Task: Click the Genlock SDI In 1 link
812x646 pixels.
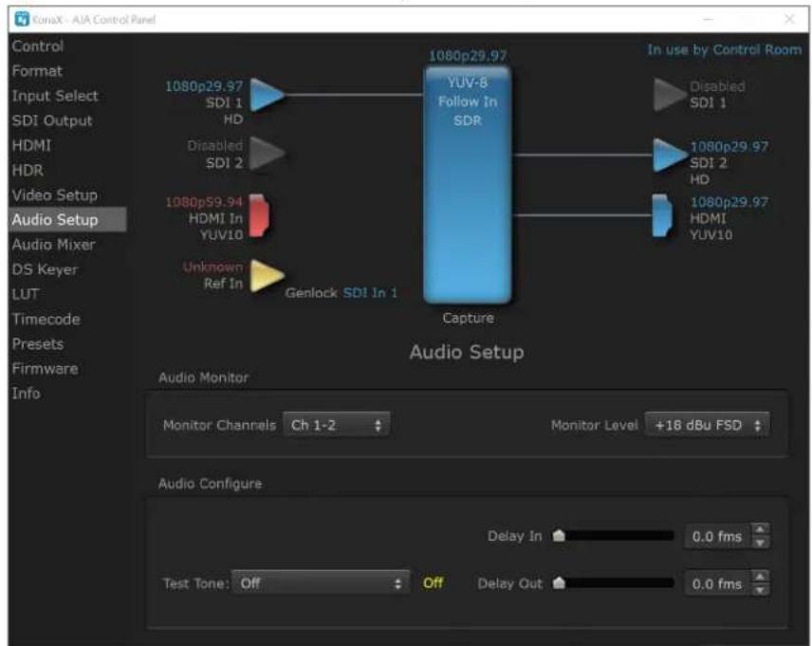Action: (x=370, y=293)
